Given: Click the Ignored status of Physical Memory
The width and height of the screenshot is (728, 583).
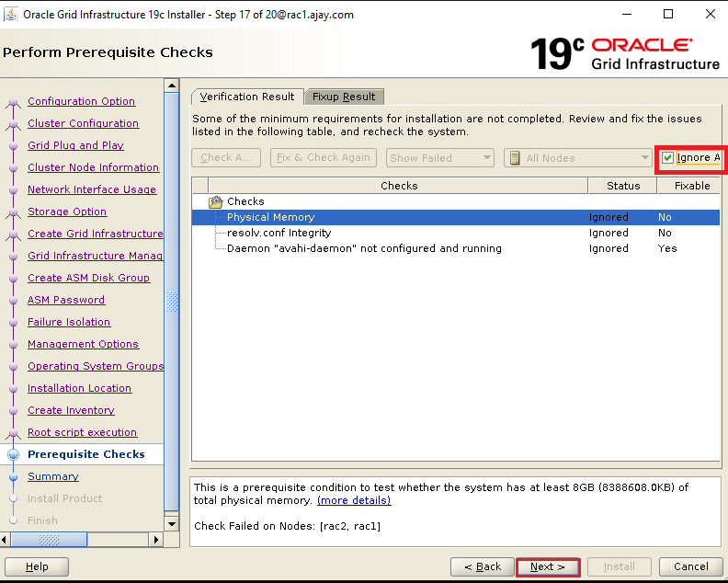Looking at the screenshot, I should click(609, 217).
